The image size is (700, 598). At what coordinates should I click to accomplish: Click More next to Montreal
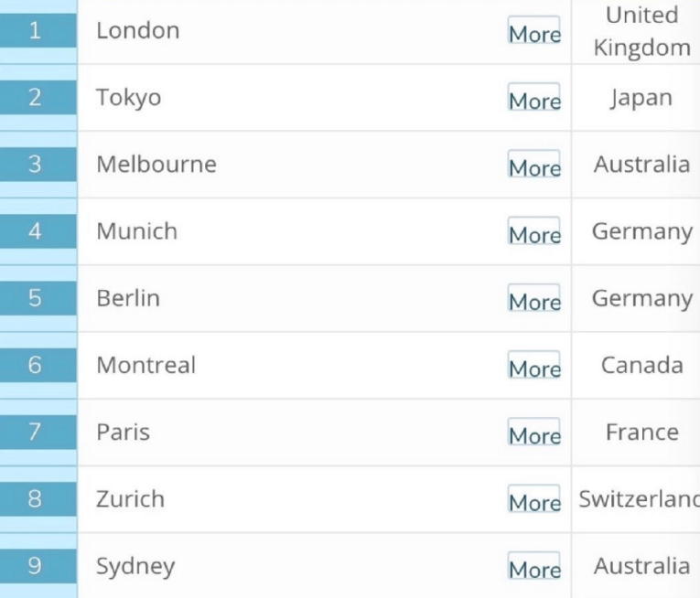(534, 368)
